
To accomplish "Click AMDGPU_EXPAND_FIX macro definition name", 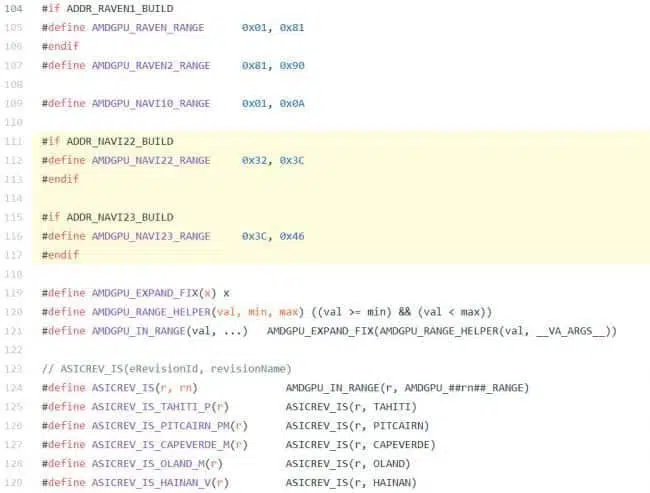I will [145, 293].
